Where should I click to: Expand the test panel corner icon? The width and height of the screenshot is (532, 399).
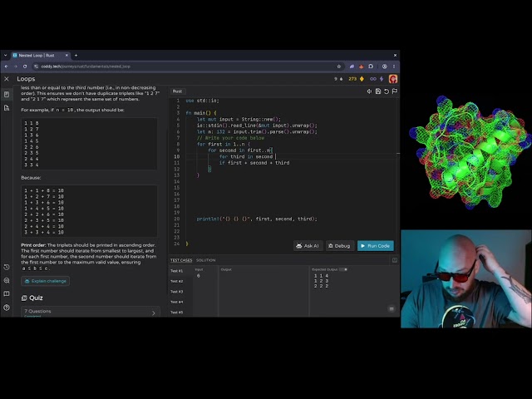coord(395,260)
